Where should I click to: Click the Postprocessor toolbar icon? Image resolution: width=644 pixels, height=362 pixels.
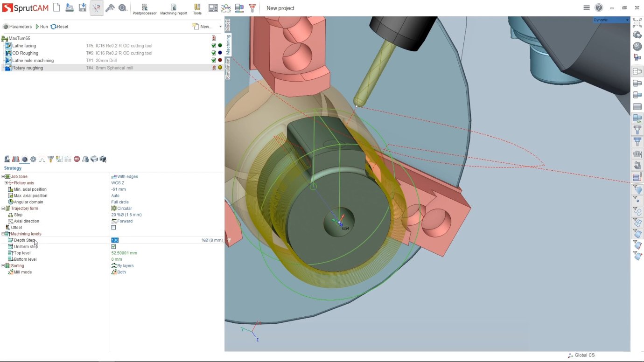pos(144,8)
